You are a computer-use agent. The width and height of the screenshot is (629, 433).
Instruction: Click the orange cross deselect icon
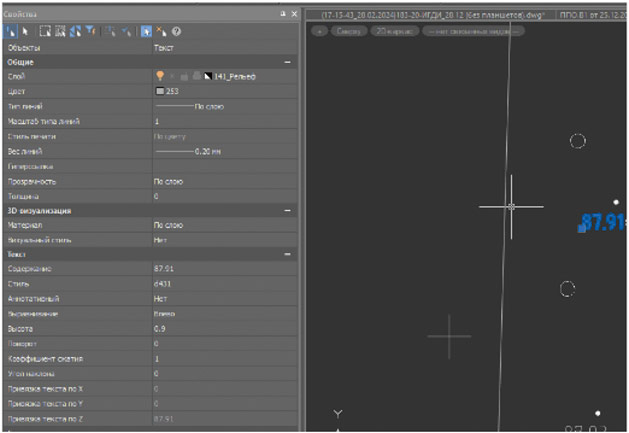click(x=161, y=31)
